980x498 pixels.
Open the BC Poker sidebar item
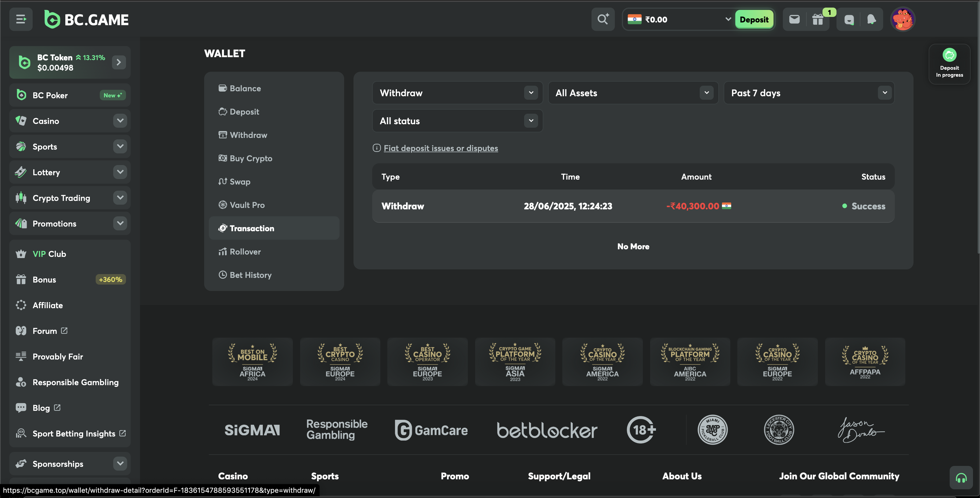click(x=70, y=95)
